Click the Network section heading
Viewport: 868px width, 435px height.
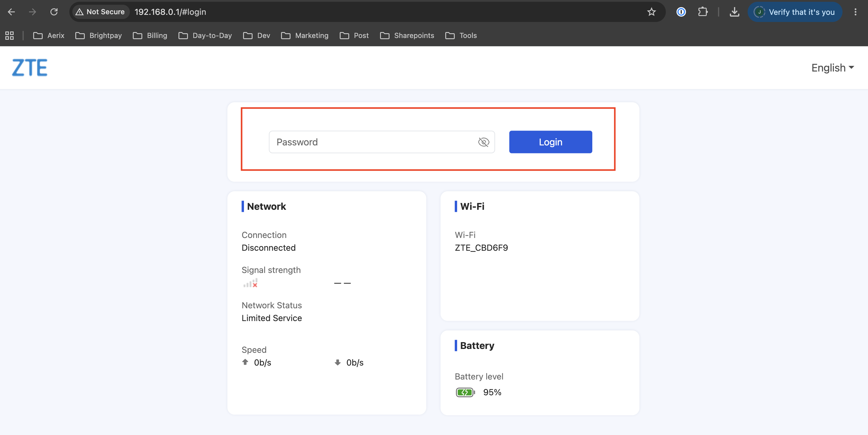pyautogui.click(x=266, y=206)
